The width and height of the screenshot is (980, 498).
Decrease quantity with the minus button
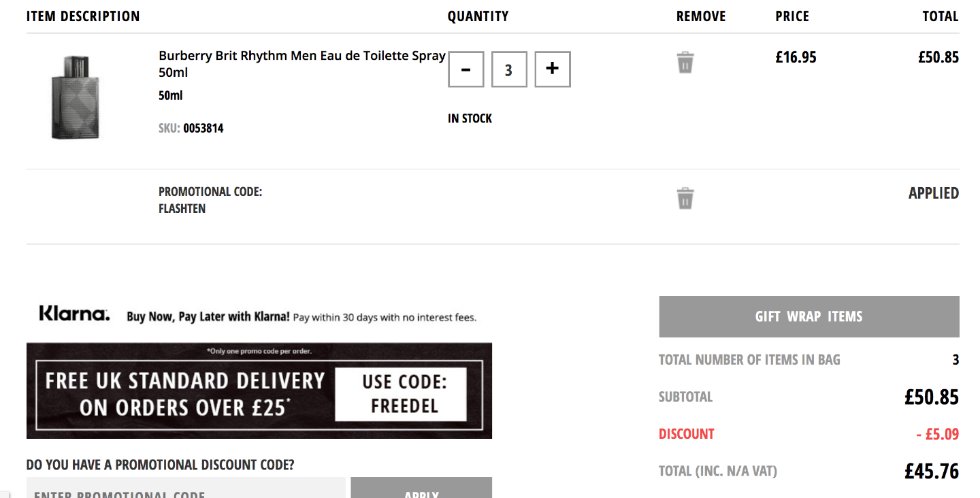[x=466, y=69]
